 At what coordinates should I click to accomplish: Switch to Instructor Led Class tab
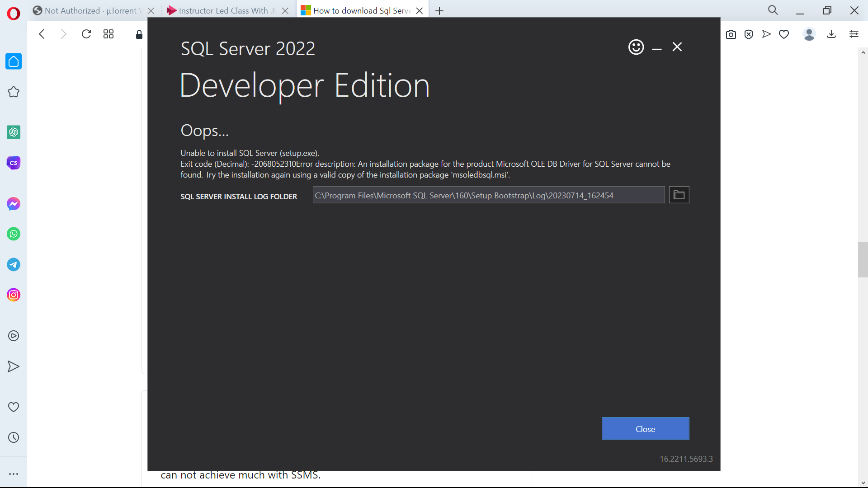223,10
